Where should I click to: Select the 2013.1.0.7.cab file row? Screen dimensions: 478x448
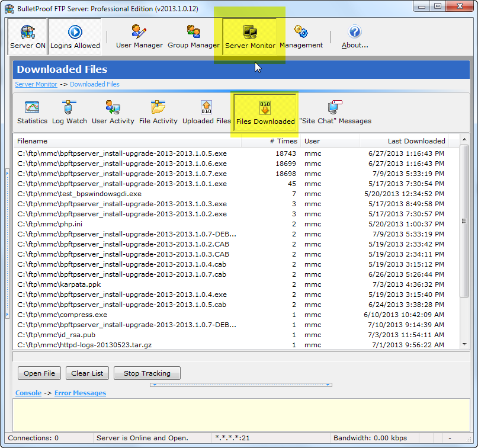pyautogui.click(x=236, y=274)
